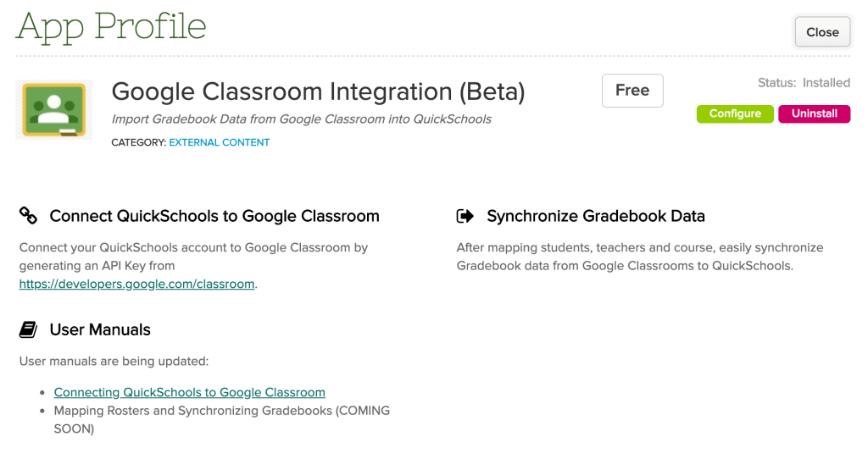
Task: Click the Mapping Rosters coming soon item
Action: pyautogui.click(x=221, y=420)
